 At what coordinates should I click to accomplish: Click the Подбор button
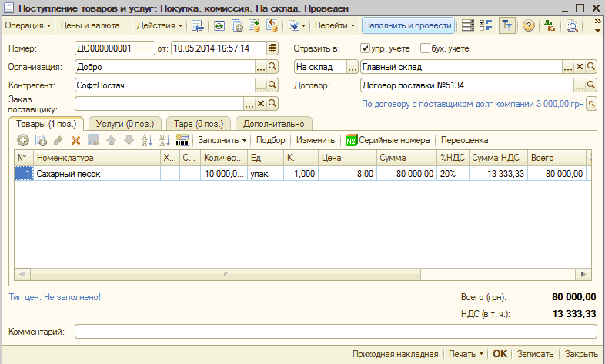[x=270, y=140]
